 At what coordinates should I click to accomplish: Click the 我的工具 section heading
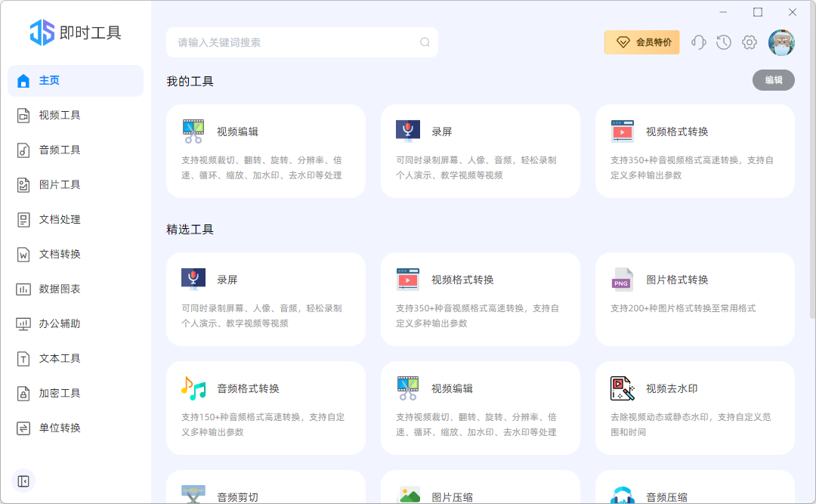pos(190,81)
